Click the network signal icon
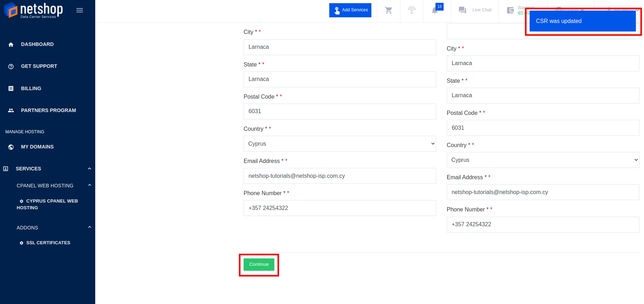Image resolution: width=644 pixels, height=304 pixels. click(412, 10)
